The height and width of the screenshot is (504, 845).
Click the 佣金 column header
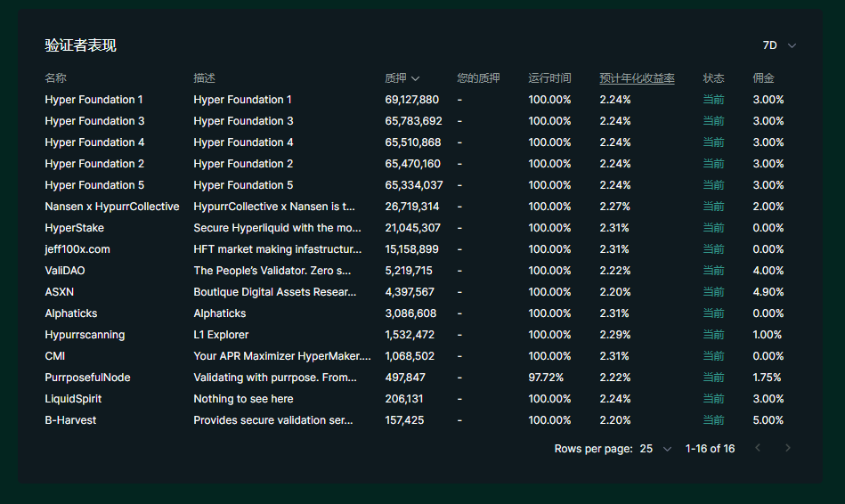pyautogui.click(x=763, y=78)
